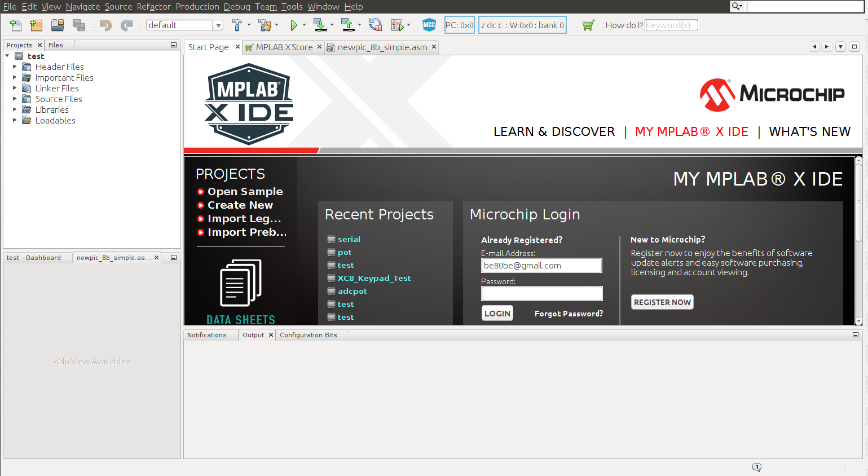Click the Open Sample link
The height and width of the screenshot is (476, 868).
245,192
